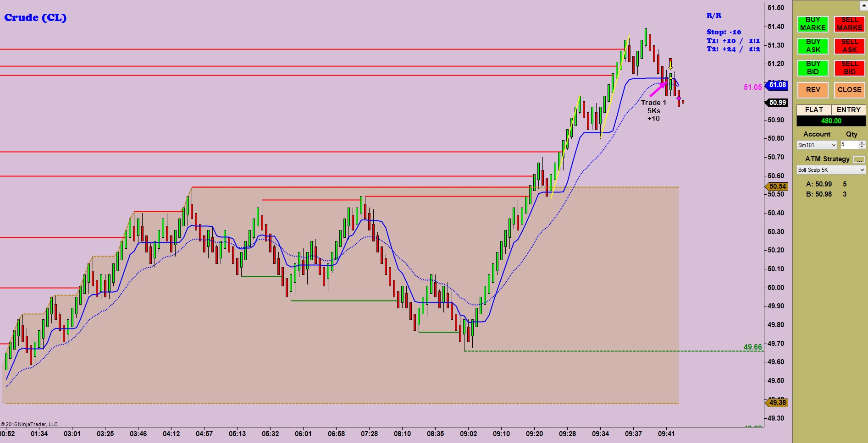Click the 51.30 price axis label
The width and height of the screenshot is (868, 443).
(x=776, y=45)
